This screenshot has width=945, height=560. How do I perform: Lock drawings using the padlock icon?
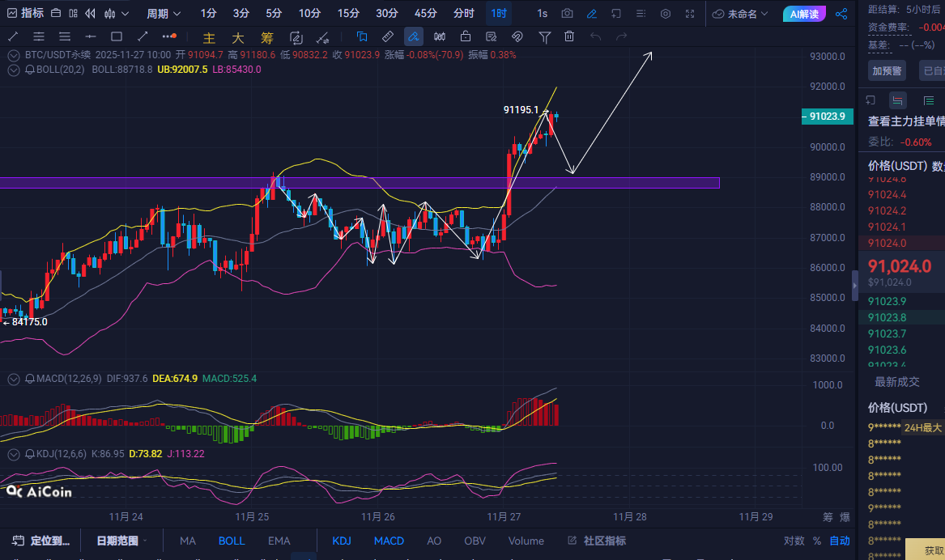click(466, 36)
